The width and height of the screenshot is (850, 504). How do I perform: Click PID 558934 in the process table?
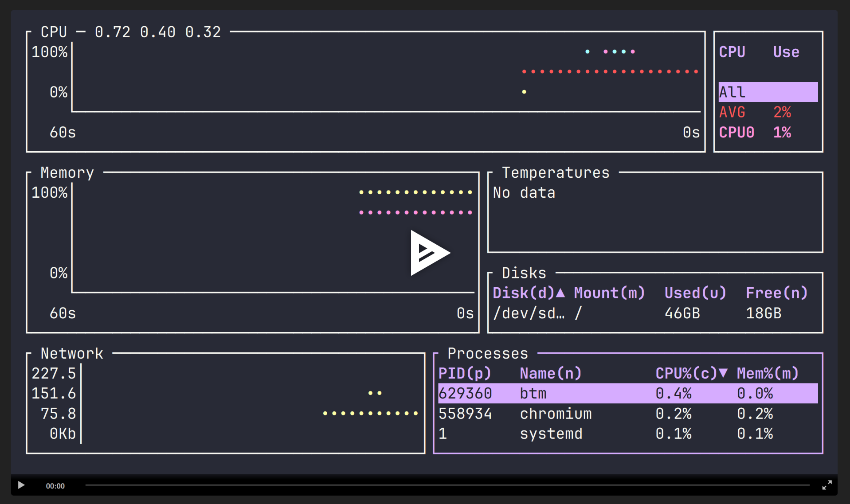coord(465,414)
